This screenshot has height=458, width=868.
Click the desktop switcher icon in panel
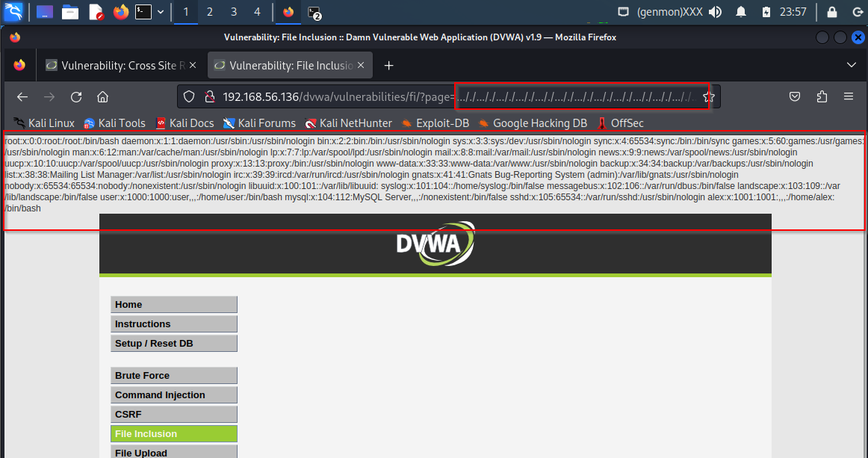45,12
